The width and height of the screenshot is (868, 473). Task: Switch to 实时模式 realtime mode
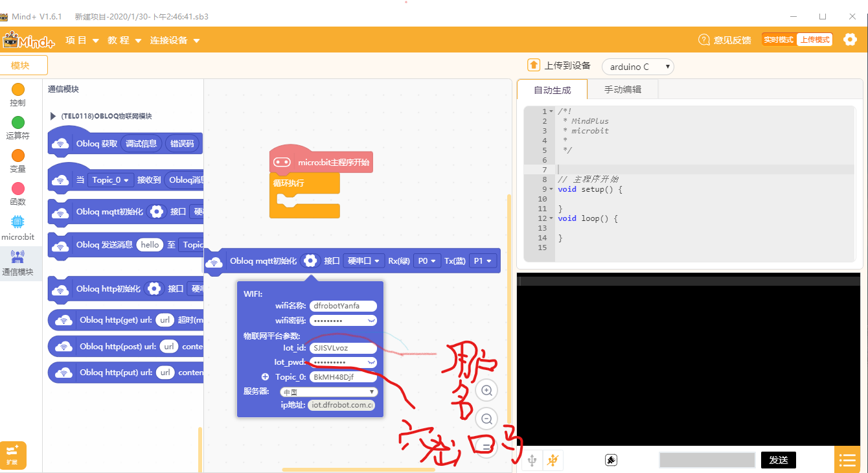coord(779,40)
